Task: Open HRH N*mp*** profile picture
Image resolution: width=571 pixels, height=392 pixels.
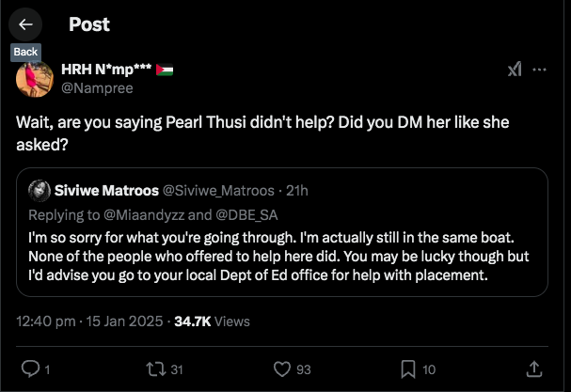Action: [35, 77]
